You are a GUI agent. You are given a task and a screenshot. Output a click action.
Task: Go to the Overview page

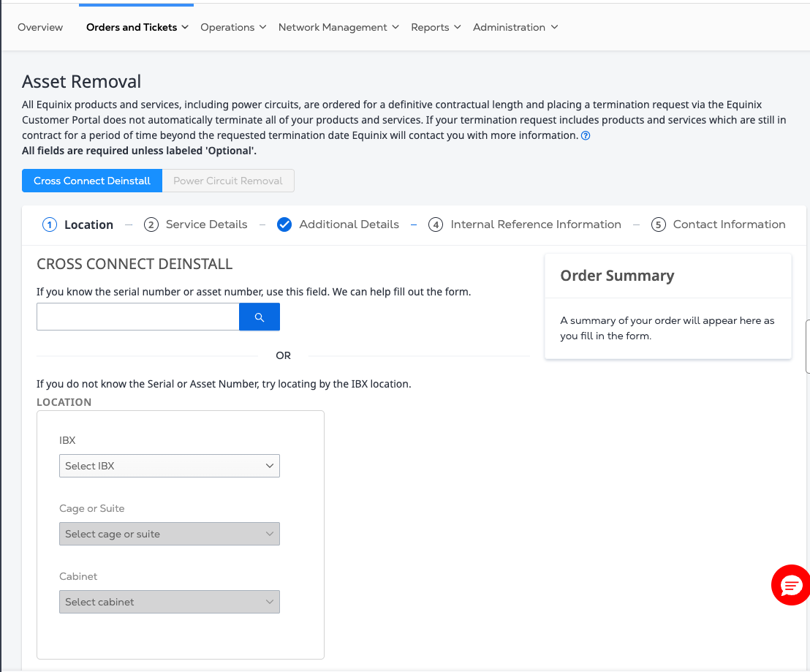coord(40,27)
